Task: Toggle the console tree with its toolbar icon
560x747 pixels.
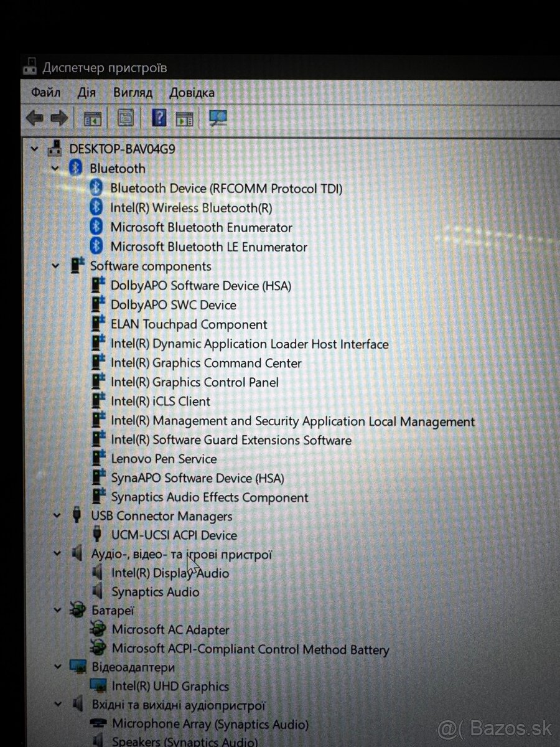Action: pos(92,118)
